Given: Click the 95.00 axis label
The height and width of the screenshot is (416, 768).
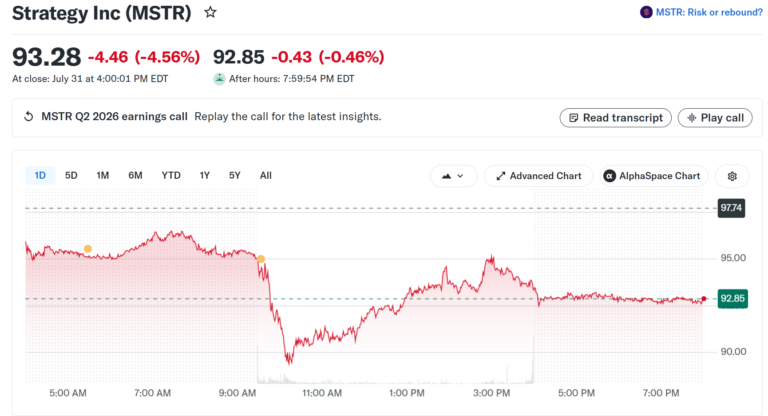Looking at the screenshot, I should click(733, 258).
